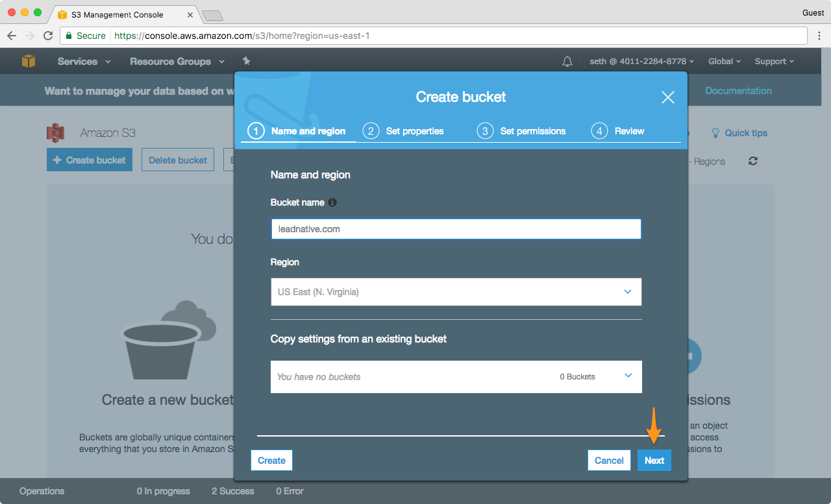This screenshot has width=831, height=504.
Task: Open the Services menu
Action: click(83, 62)
